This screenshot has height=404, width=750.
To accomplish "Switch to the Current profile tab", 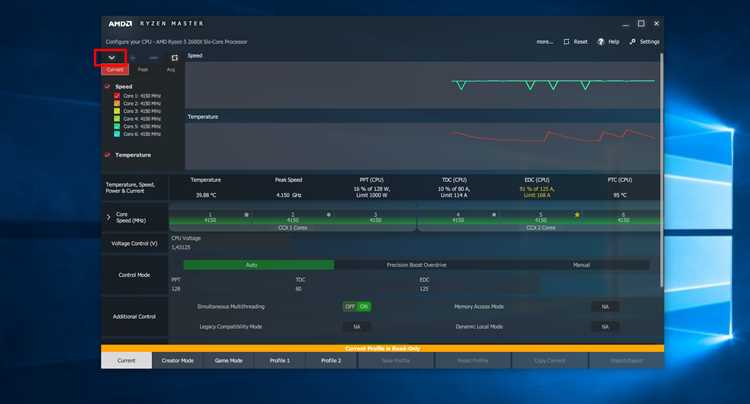I will point(126,360).
